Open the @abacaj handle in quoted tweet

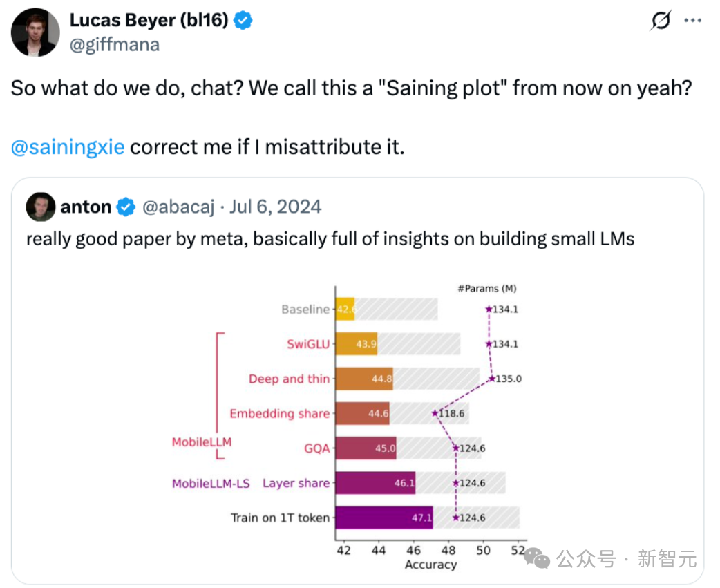click(178, 207)
